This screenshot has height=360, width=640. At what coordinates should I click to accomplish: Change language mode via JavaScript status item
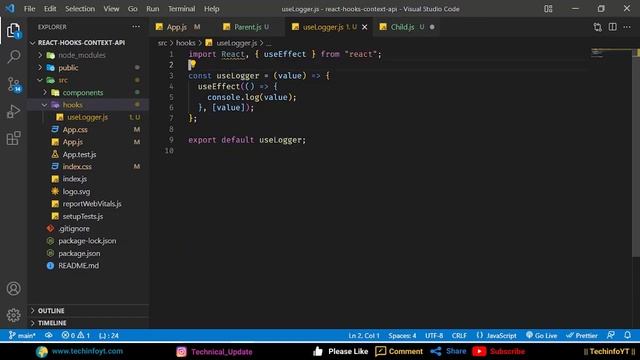point(497,336)
